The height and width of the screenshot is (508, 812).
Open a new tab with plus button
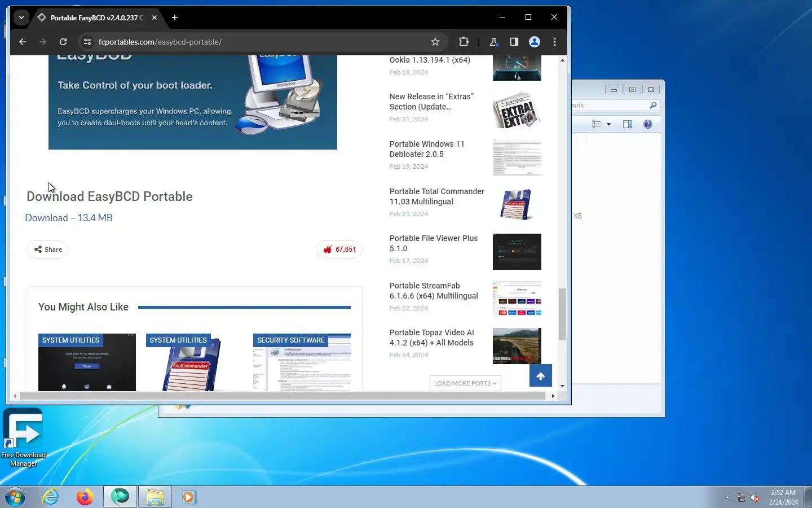click(175, 17)
